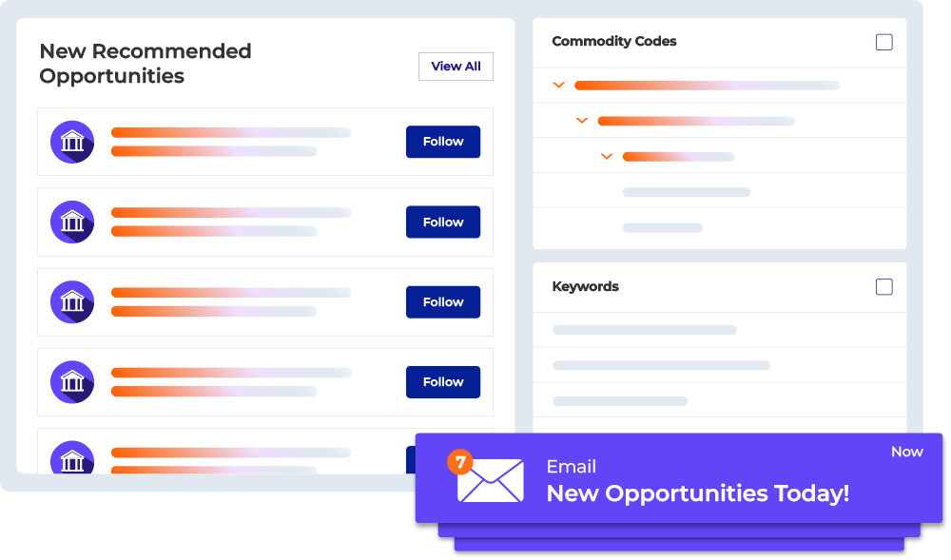Select the first grey leaf commodity code row

pyautogui.click(x=719, y=192)
